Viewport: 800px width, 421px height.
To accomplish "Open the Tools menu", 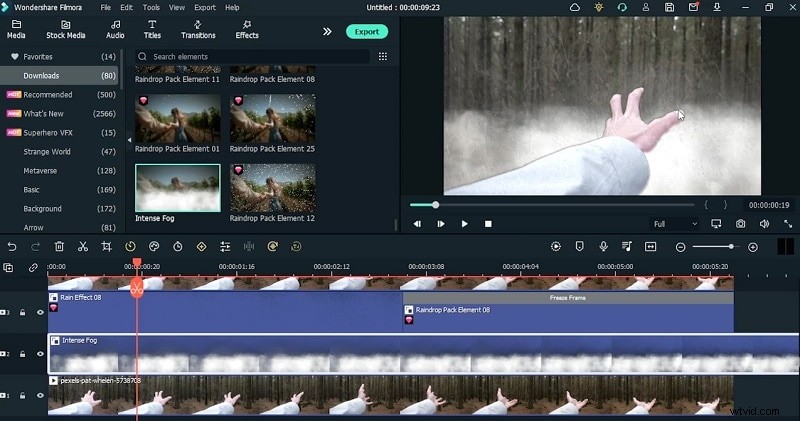I will click(x=150, y=7).
